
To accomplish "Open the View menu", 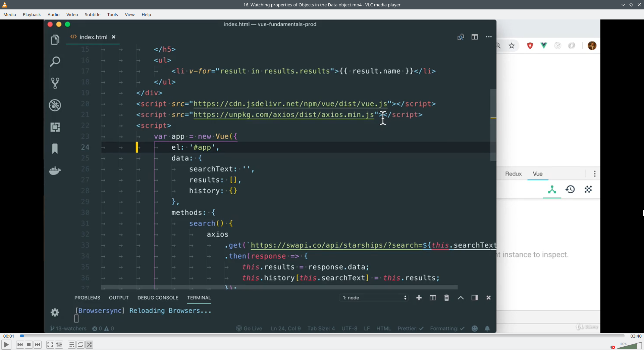I will [x=130, y=14].
